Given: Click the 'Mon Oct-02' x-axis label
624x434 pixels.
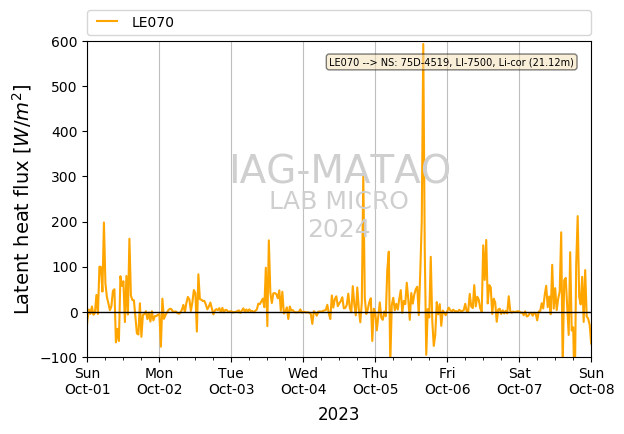Looking at the screenshot, I should [160, 381].
